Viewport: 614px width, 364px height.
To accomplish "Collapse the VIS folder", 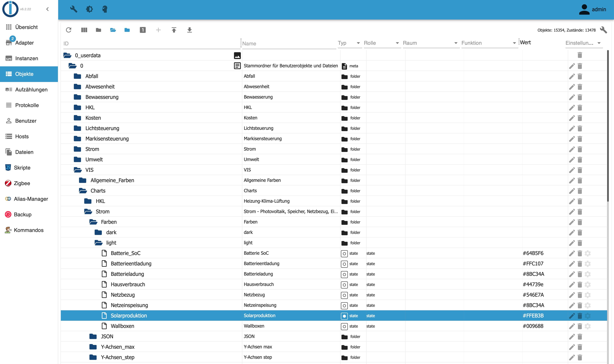I will click(78, 170).
